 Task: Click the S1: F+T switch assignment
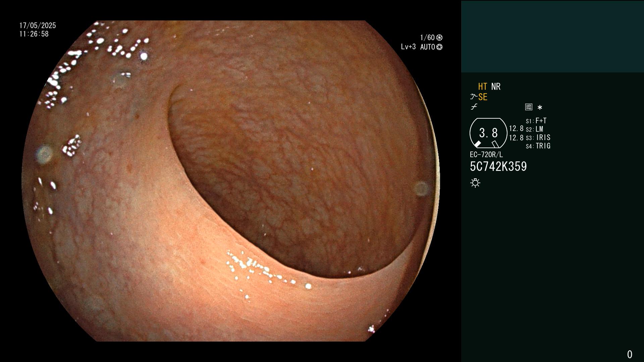(x=536, y=121)
